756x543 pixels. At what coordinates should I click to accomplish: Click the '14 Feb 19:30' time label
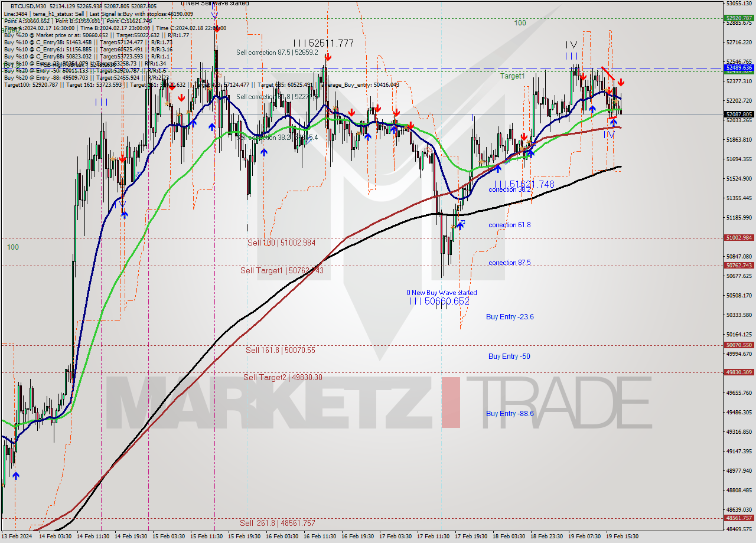coord(131,537)
